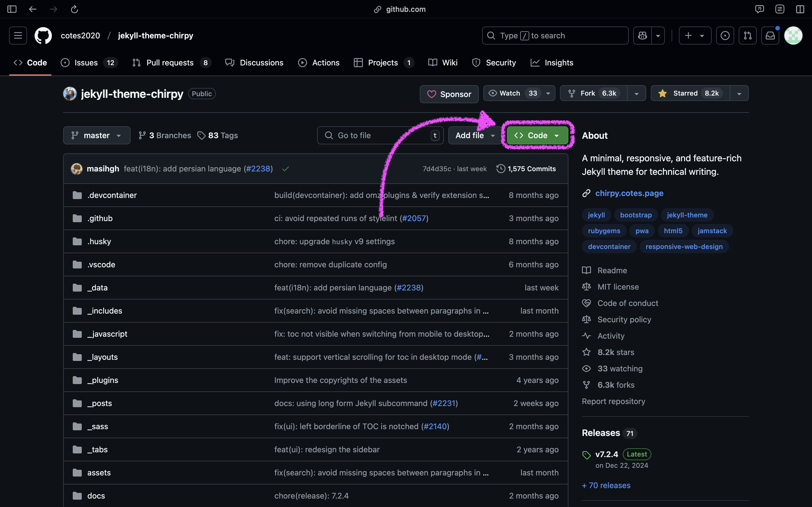Open the browser split view icon
This screenshot has width=812, height=507.
pyautogui.click(x=800, y=9)
